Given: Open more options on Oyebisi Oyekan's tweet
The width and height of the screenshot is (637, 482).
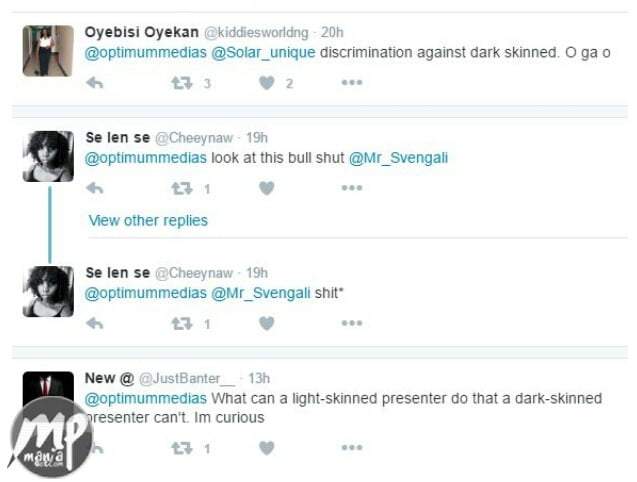Looking at the screenshot, I should pyautogui.click(x=352, y=83).
